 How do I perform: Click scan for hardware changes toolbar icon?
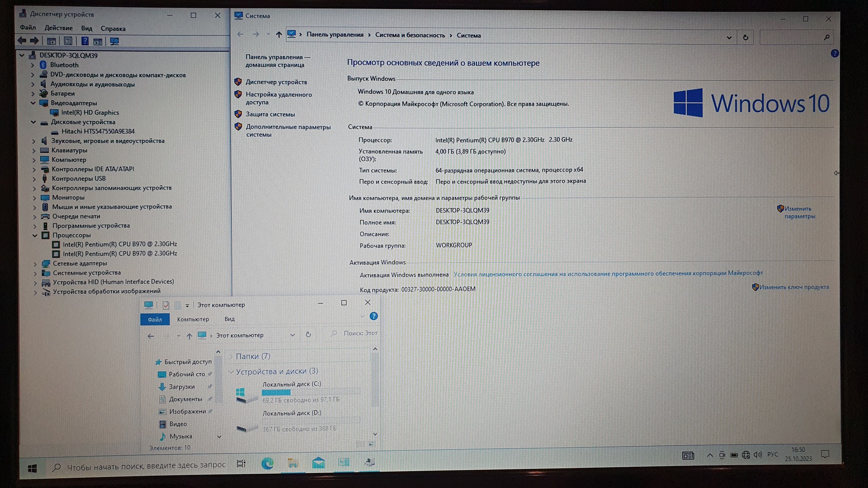tap(114, 41)
